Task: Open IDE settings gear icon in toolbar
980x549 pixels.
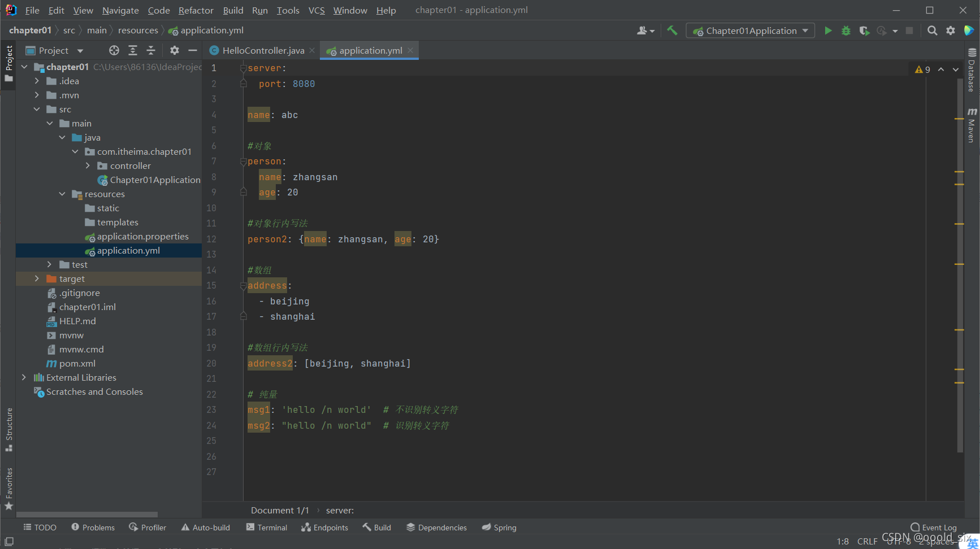Action: point(951,30)
